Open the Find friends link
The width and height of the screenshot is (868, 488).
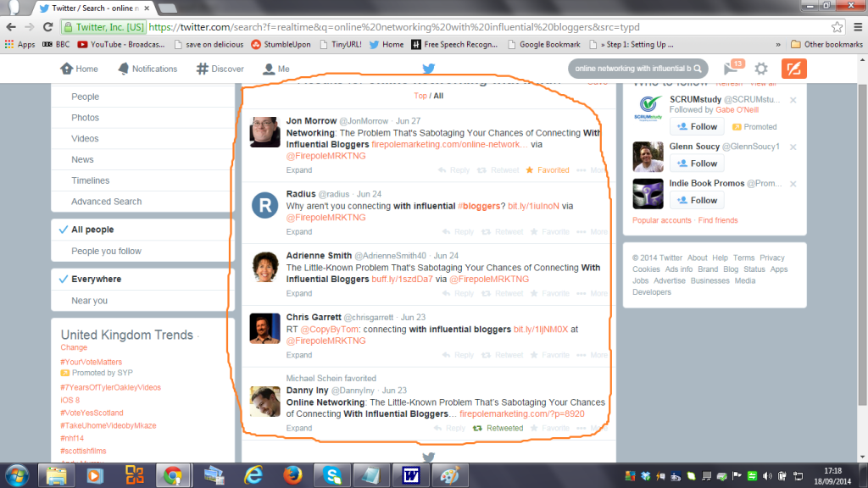tap(718, 220)
